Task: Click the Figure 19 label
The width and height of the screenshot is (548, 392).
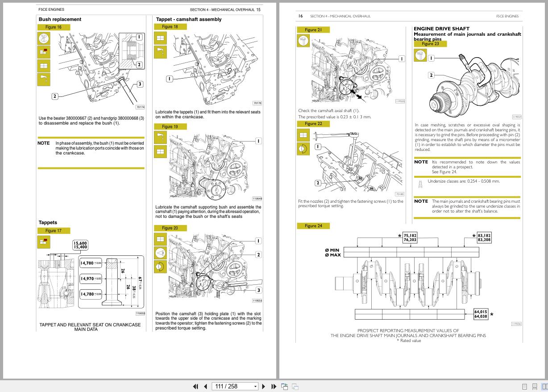Action: click(x=170, y=127)
